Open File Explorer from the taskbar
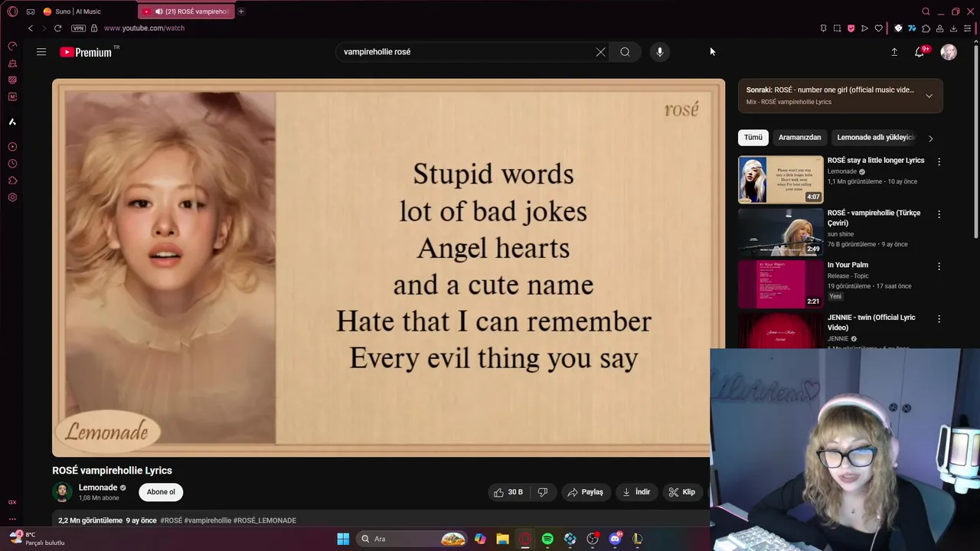 click(502, 539)
